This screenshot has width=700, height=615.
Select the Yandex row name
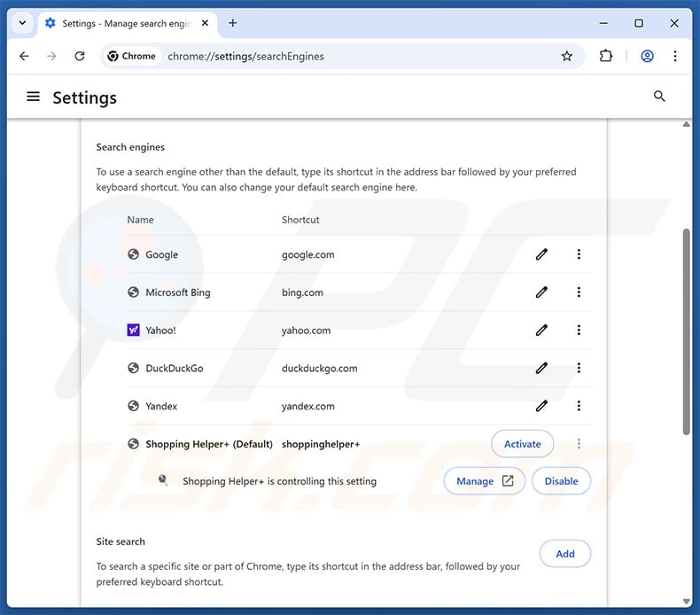(161, 407)
